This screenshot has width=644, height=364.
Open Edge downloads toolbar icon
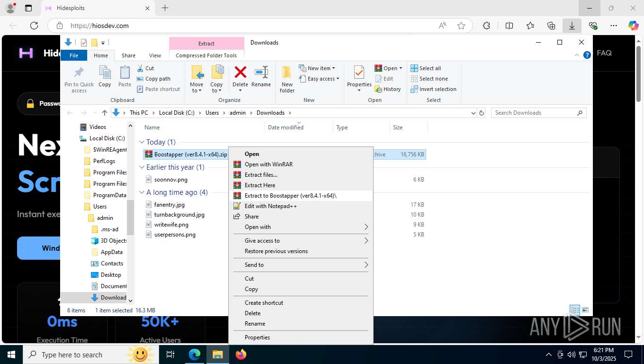(x=572, y=26)
